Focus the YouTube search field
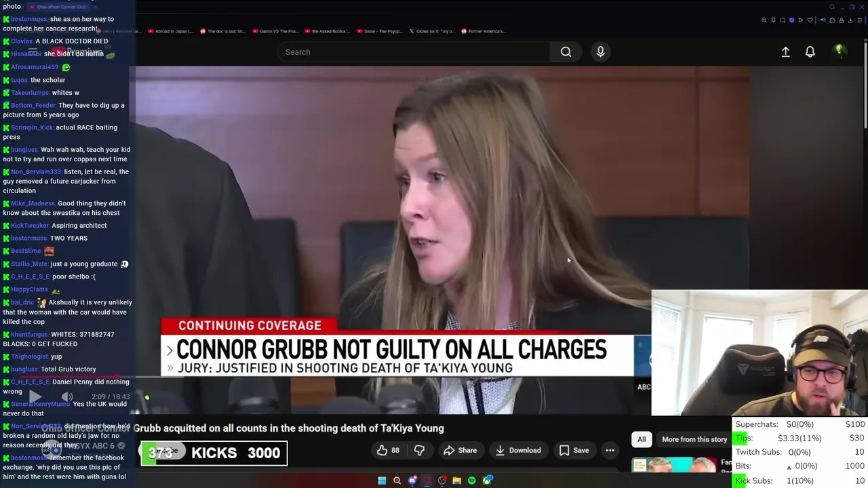The width and height of the screenshot is (868, 488). pos(414,52)
